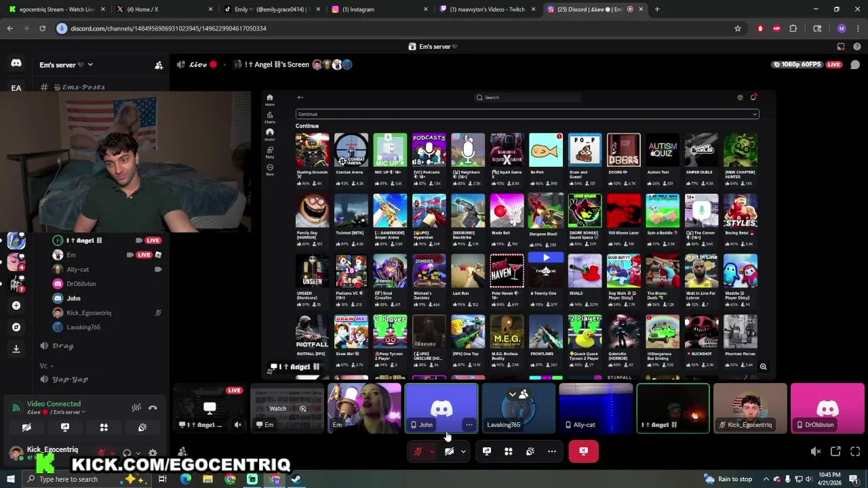
Task: Open Activities launcher in call bar
Action: [x=509, y=451]
